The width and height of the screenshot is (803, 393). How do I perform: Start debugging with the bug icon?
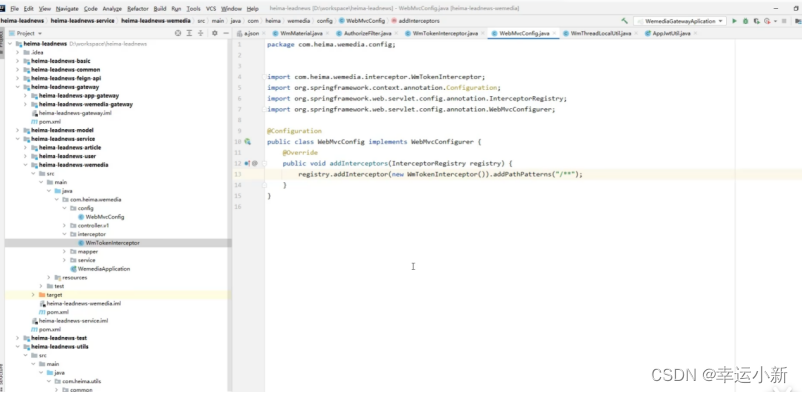[745, 21]
